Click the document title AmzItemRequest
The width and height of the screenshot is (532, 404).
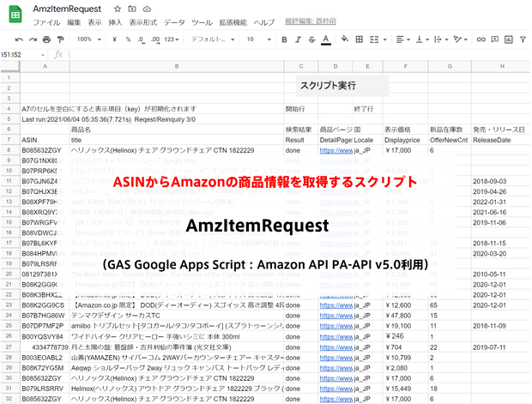[67, 9]
